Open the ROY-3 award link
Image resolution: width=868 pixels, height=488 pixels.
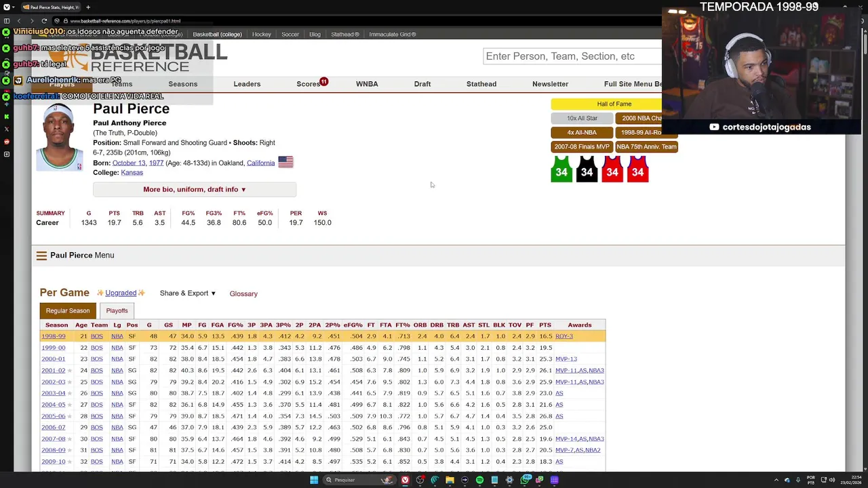click(564, 336)
